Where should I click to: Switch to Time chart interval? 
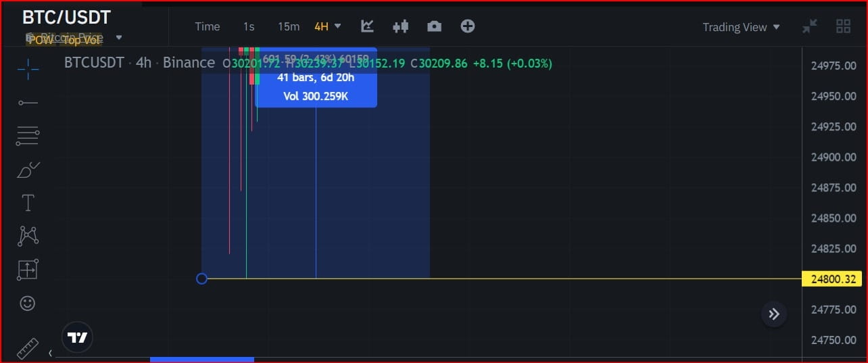208,26
